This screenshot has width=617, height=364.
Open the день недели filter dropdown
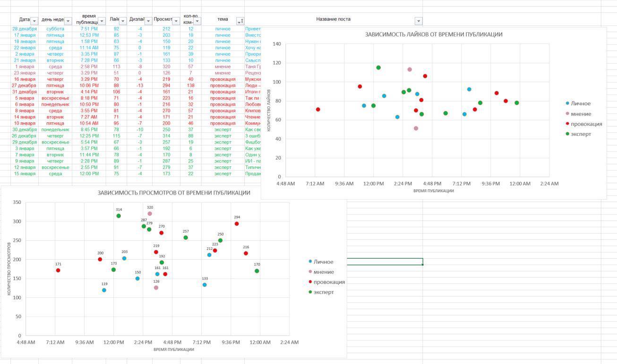coord(68,21)
